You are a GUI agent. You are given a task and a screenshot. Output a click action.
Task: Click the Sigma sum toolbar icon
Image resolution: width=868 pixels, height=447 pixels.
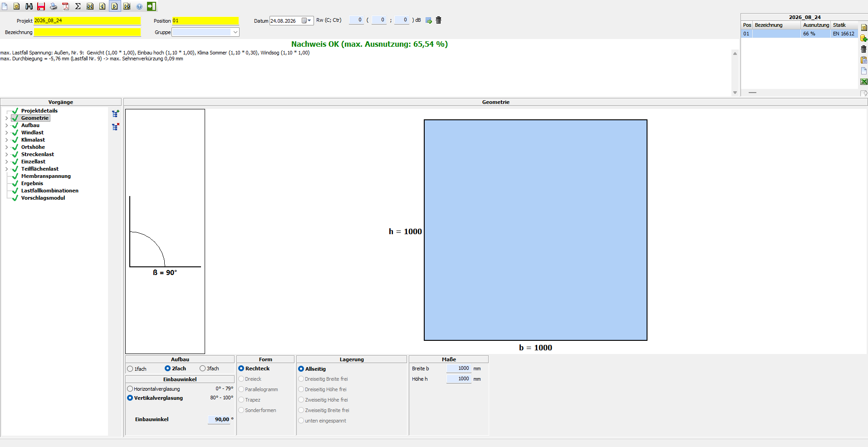click(x=78, y=6)
